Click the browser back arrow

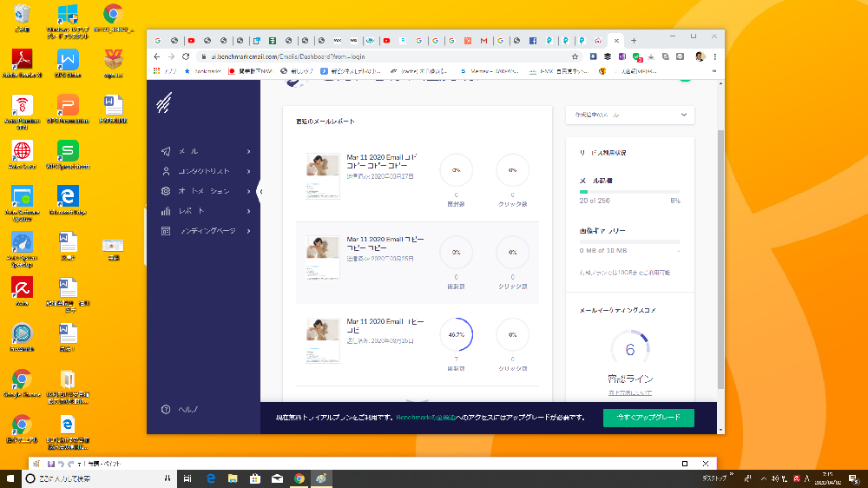coord(156,56)
